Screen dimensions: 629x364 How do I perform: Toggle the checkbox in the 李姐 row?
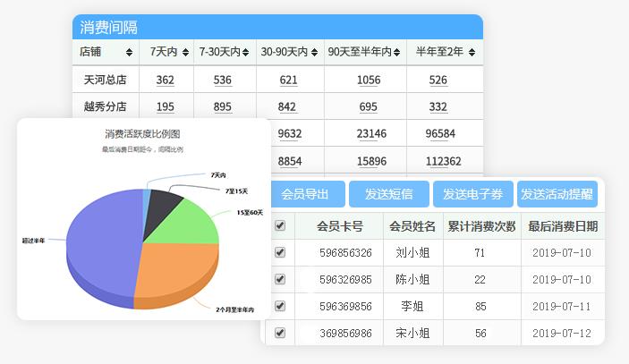click(280, 306)
